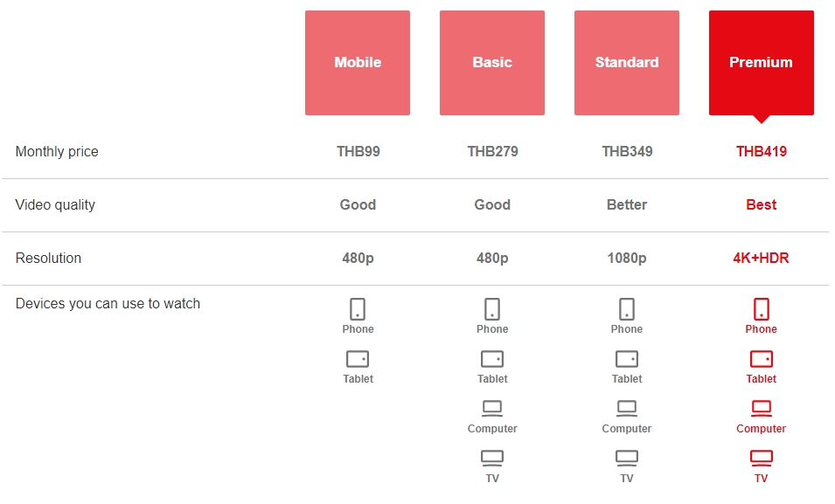Click the "Monthly price" row label
The image size is (835, 504).
pos(57,152)
